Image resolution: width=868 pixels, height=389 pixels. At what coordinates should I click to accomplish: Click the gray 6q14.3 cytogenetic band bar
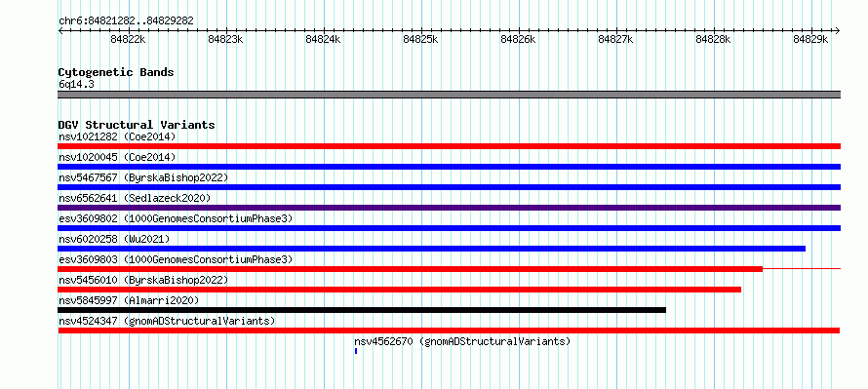pyautogui.click(x=449, y=95)
